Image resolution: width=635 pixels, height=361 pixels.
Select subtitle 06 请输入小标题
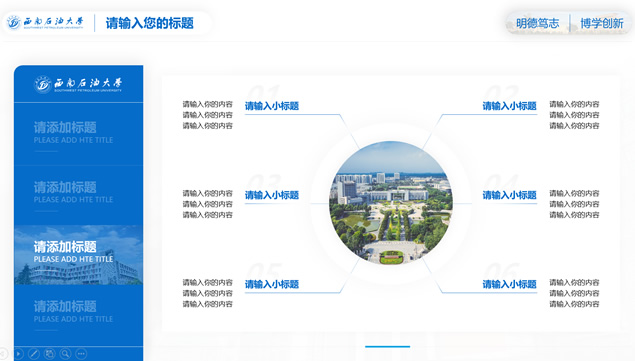coord(509,284)
